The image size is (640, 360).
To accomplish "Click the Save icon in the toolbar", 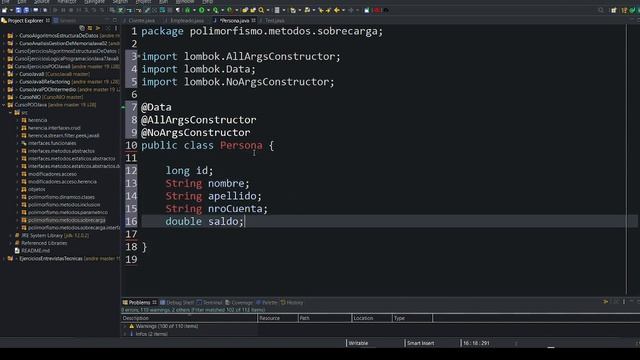I will pyautogui.click(x=18, y=10).
